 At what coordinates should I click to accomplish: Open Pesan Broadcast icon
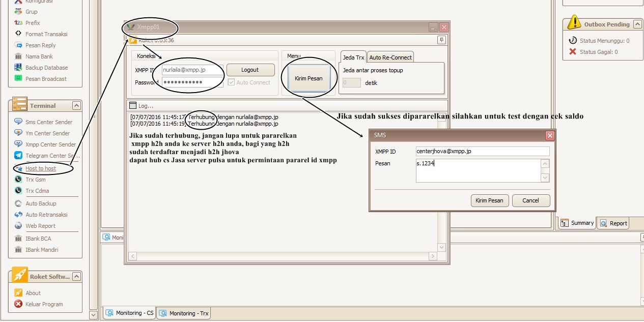pyautogui.click(x=18, y=79)
